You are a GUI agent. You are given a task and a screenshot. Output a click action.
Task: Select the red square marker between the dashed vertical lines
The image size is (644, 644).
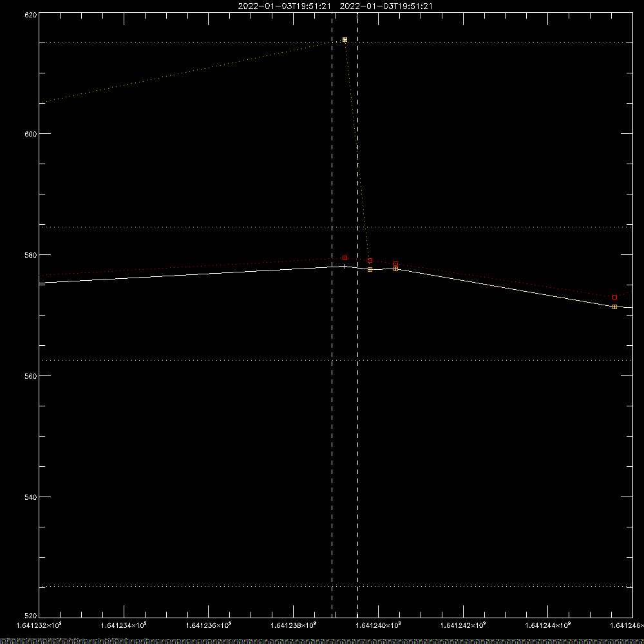coord(345,258)
